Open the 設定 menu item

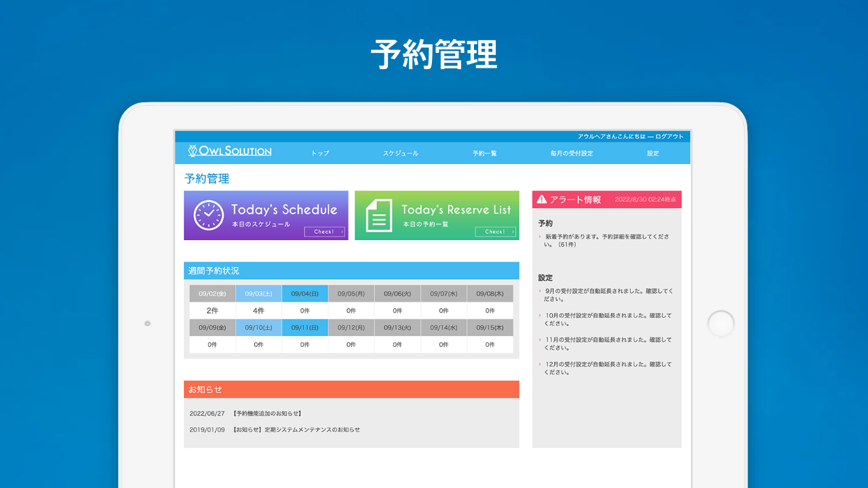point(652,153)
